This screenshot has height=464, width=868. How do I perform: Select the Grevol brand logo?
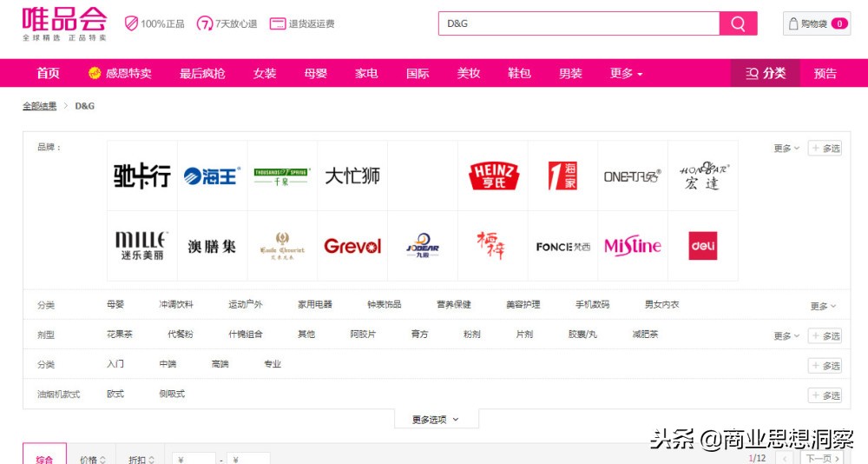coord(352,246)
